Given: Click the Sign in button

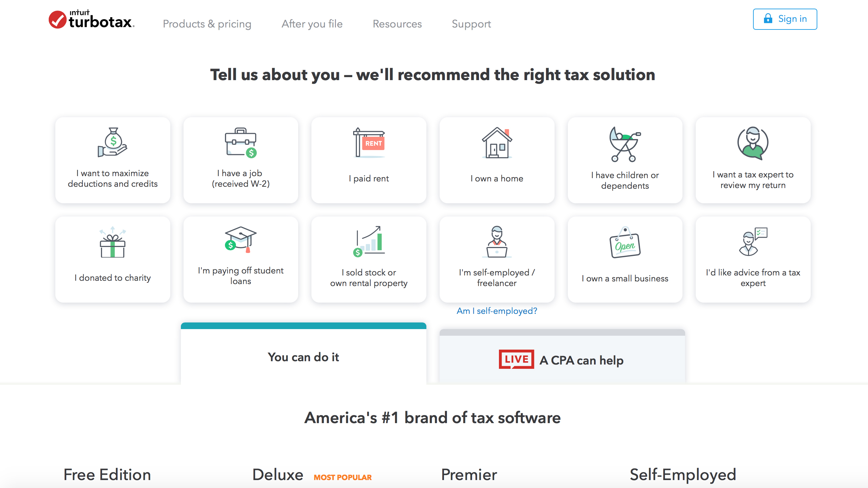Looking at the screenshot, I should click(786, 19).
